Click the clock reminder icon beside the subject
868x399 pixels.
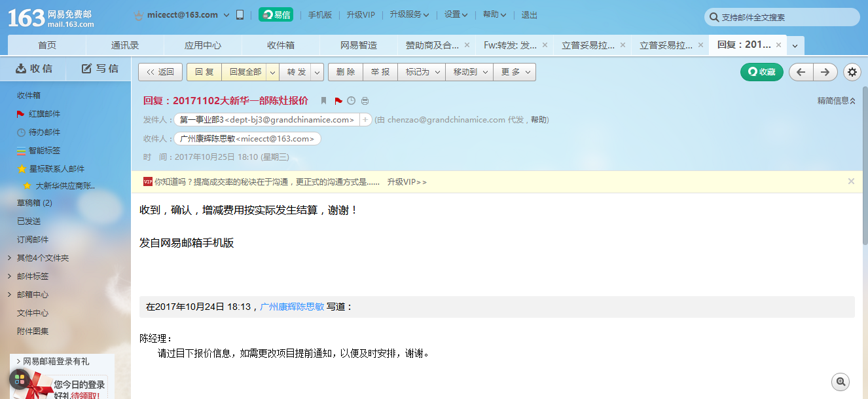pos(351,101)
